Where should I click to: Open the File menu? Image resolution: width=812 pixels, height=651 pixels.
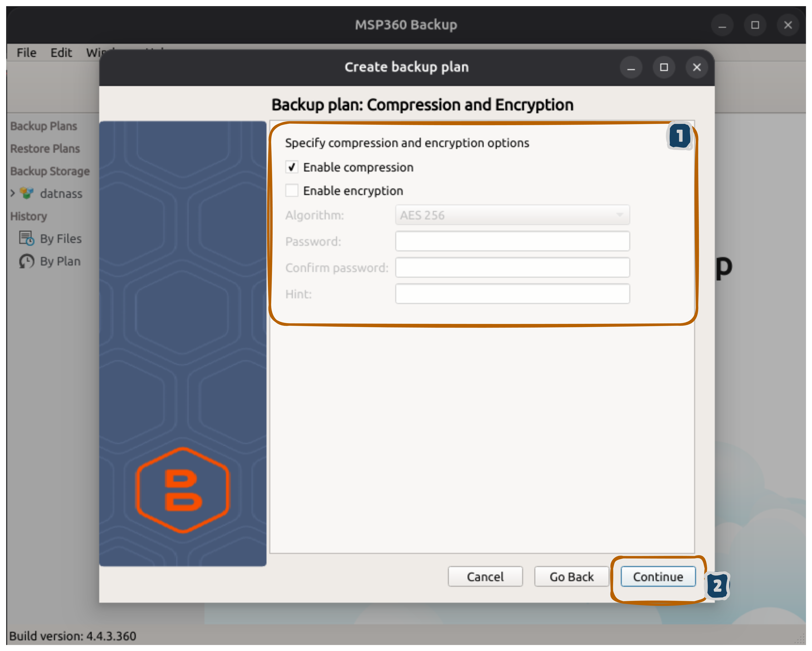(x=26, y=53)
